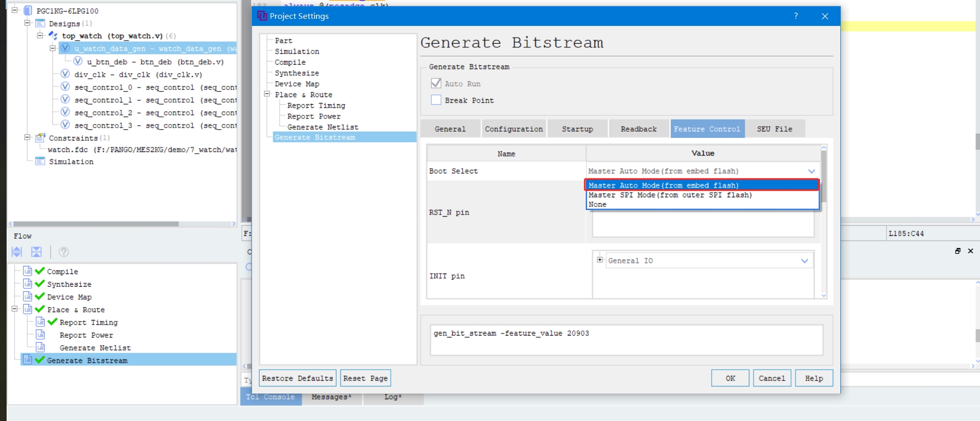The width and height of the screenshot is (980, 421).
Task: Click the Simulation folder icon in project tree
Action: coord(40,161)
